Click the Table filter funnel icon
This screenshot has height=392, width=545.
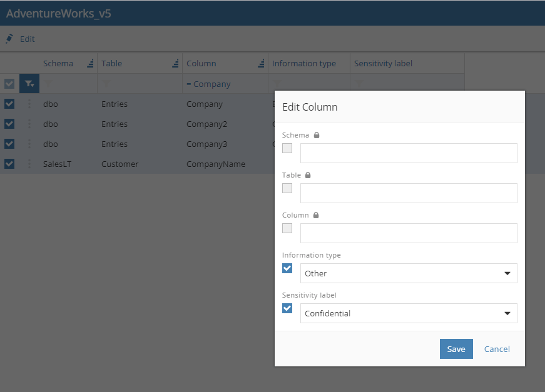[106, 84]
